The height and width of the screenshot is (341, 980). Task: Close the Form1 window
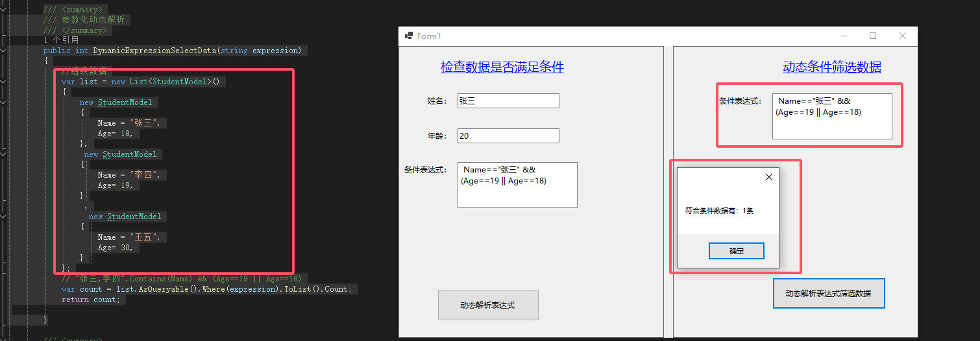coord(903,36)
